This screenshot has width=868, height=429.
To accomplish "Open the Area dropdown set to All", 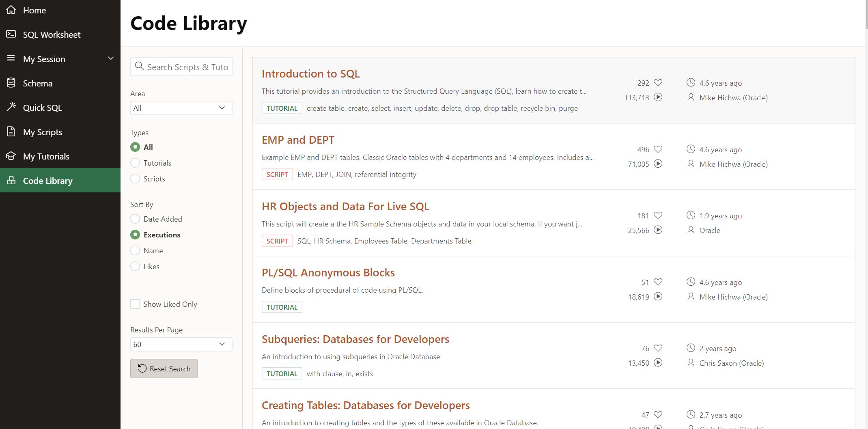I will tap(181, 108).
